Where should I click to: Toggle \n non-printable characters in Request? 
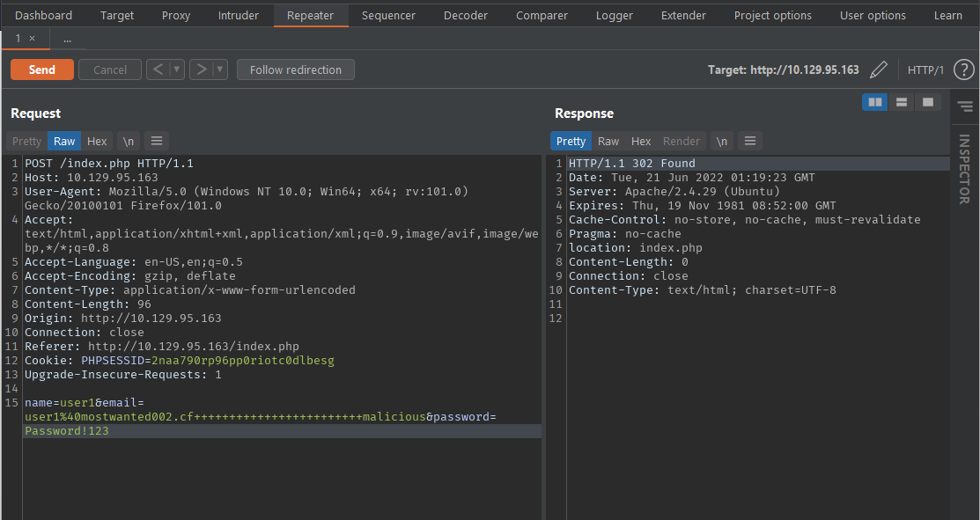click(x=129, y=141)
